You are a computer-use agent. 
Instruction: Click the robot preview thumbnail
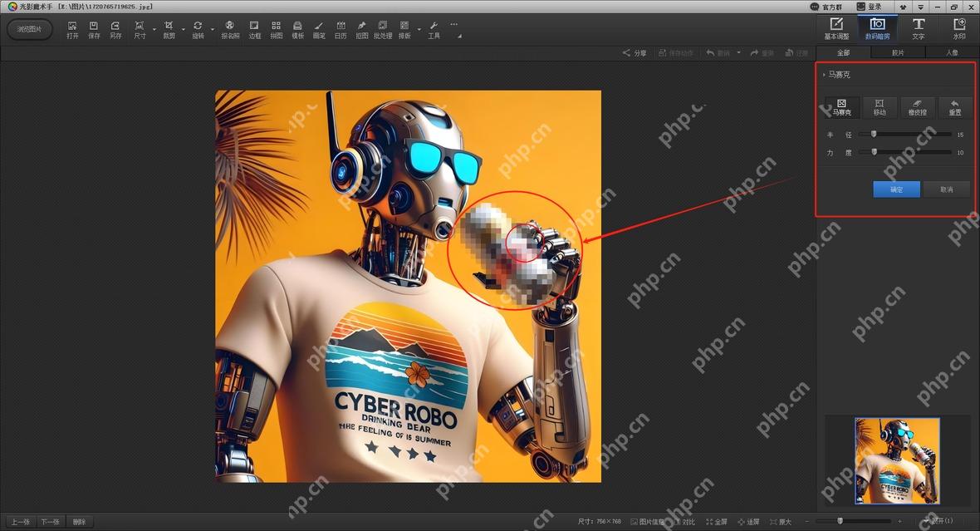click(897, 461)
